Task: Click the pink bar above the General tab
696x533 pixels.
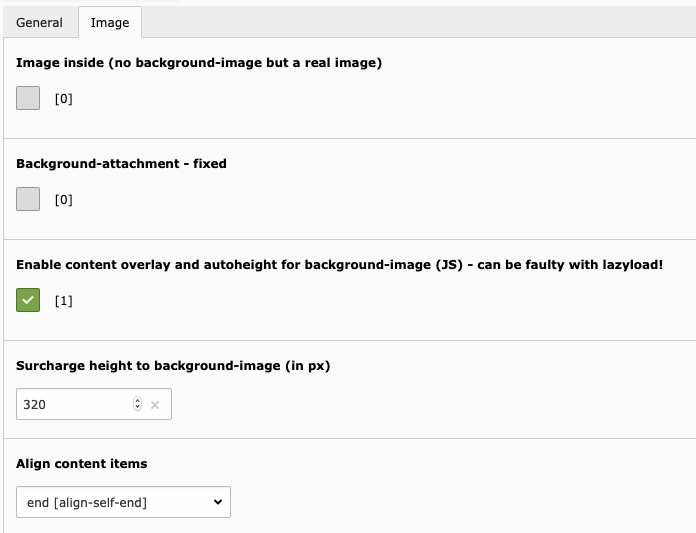Action: tap(91, 1)
